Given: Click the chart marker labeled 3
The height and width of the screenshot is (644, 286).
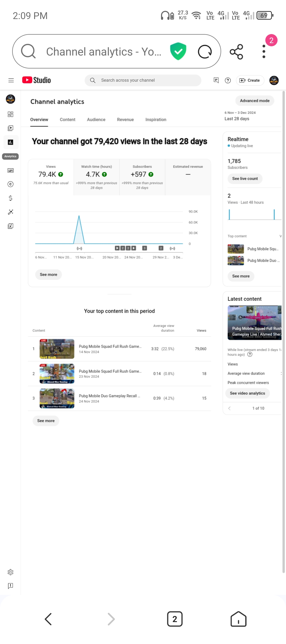Looking at the screenshot, I should [145, 248].
